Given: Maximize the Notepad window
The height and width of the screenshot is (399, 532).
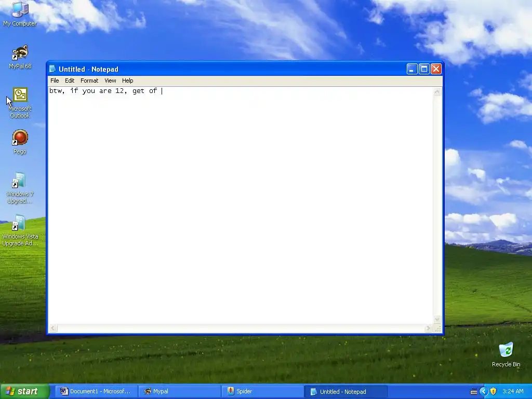Looking at the screenshot, I should (x=424, y=69).
